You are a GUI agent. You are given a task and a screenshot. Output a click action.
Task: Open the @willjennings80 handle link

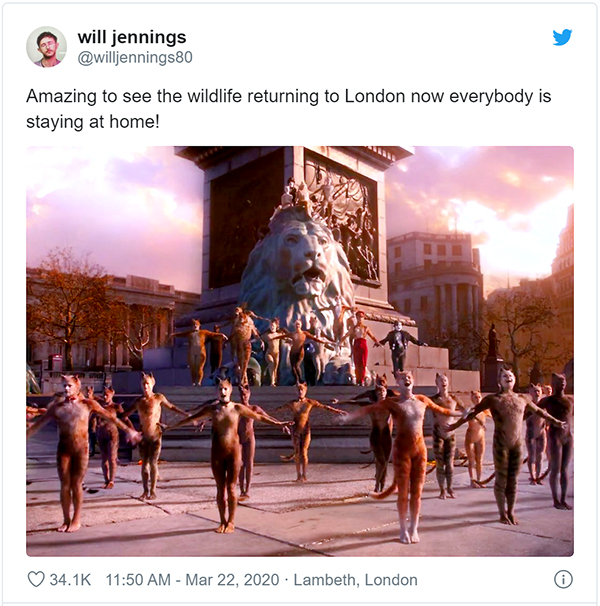pos(135,58)
